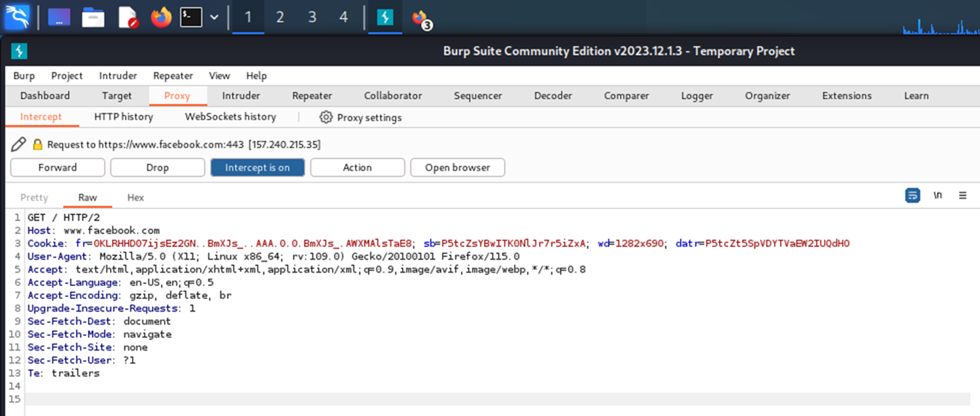Screen dimensions: 980x416
Task: Toggle word wrap icon in editor
Action: click(912, 195)
